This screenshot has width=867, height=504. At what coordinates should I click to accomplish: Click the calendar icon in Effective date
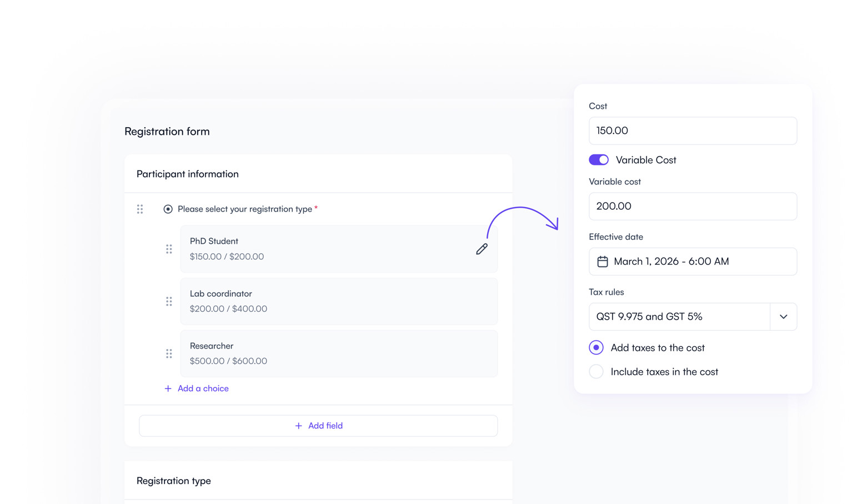point(602,261)
